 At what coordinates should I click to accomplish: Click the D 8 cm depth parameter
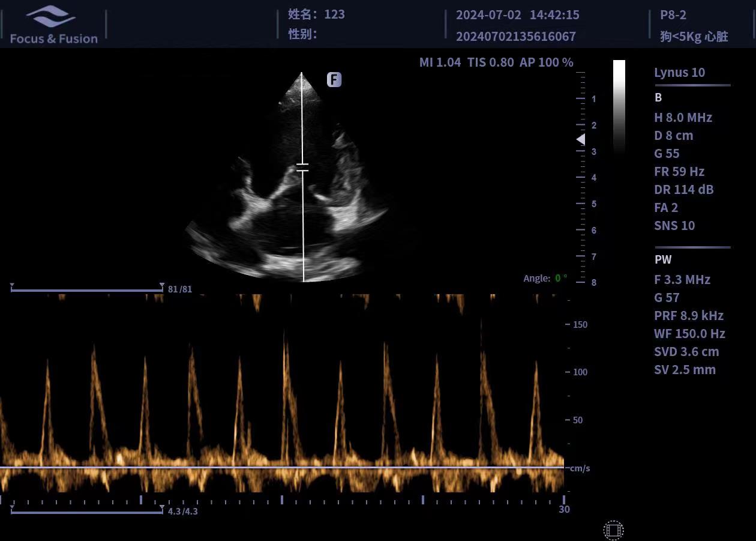pyautogui.click(x=673, y=136)
